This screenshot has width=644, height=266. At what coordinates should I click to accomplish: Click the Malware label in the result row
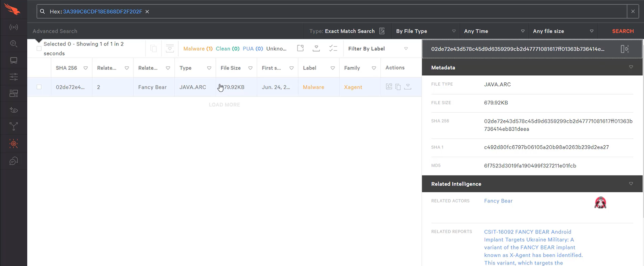314,87
